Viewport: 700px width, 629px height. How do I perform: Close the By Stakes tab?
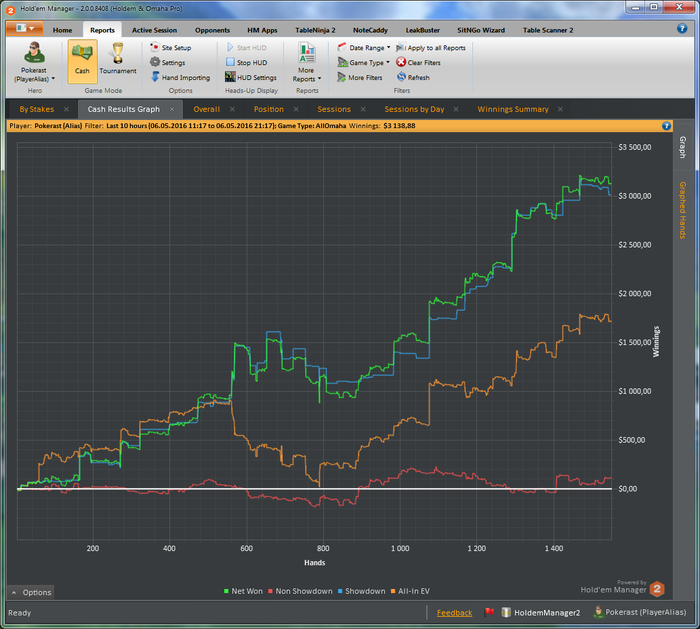(x=66, y=109)
